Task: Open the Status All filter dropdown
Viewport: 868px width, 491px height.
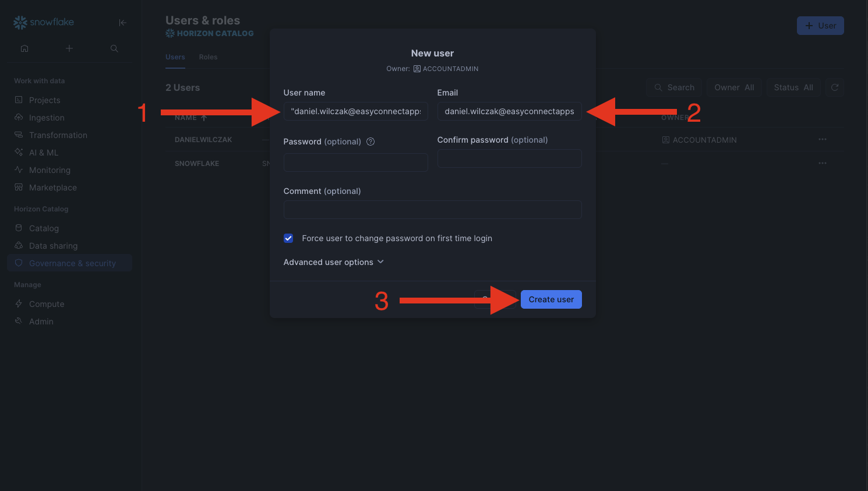Action: point(793,87)
